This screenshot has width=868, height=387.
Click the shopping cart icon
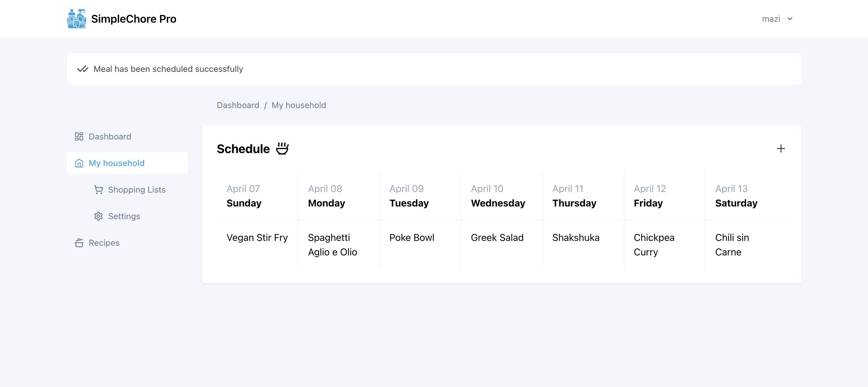tap(98, 190)
